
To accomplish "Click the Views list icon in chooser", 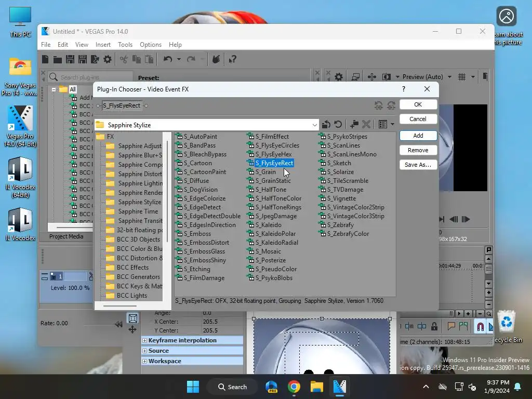I will coord(383,125).
